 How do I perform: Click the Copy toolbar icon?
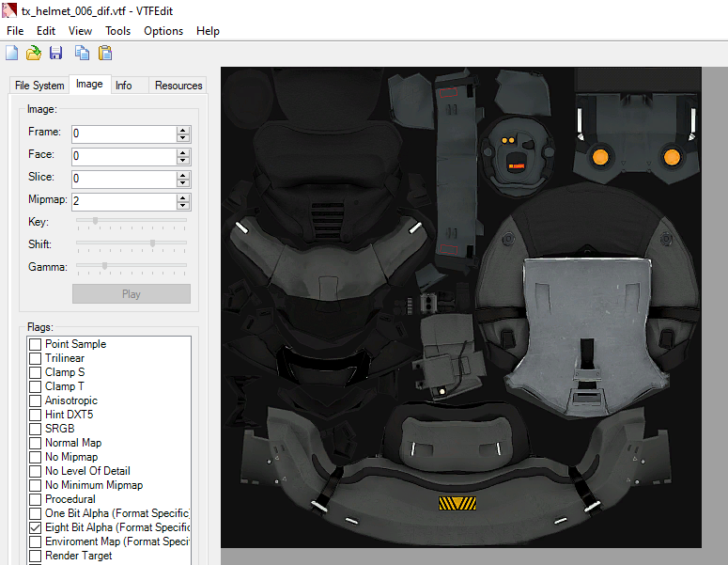82,54
